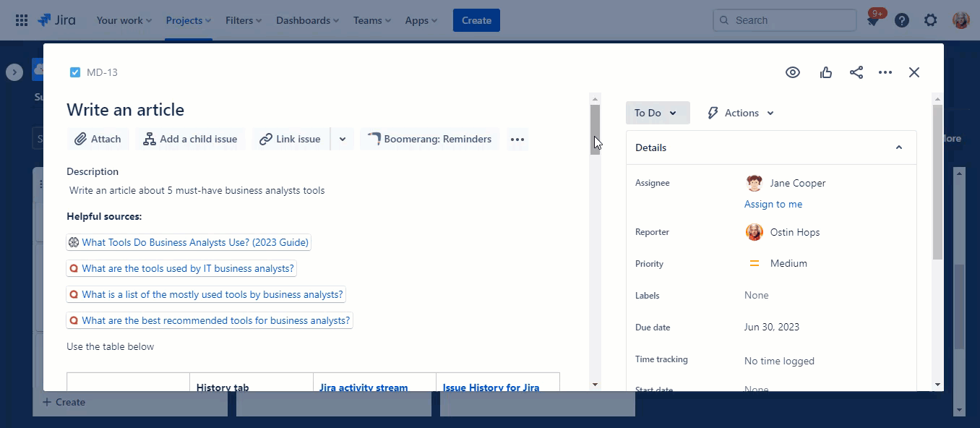
Task: Open Projects menu
Action: [189, 20]
